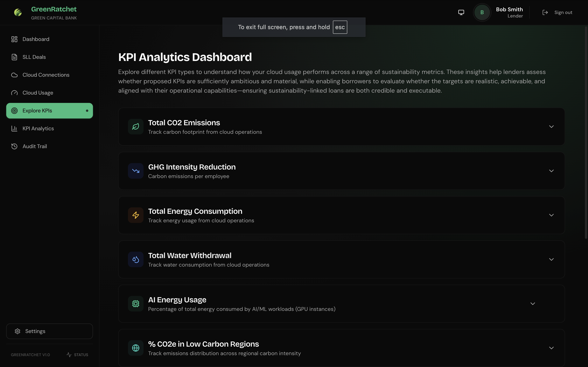The height and width of the screenshot is (367, 588).
Task: Open the Audit Trail page
Action: tap(34, 146)
